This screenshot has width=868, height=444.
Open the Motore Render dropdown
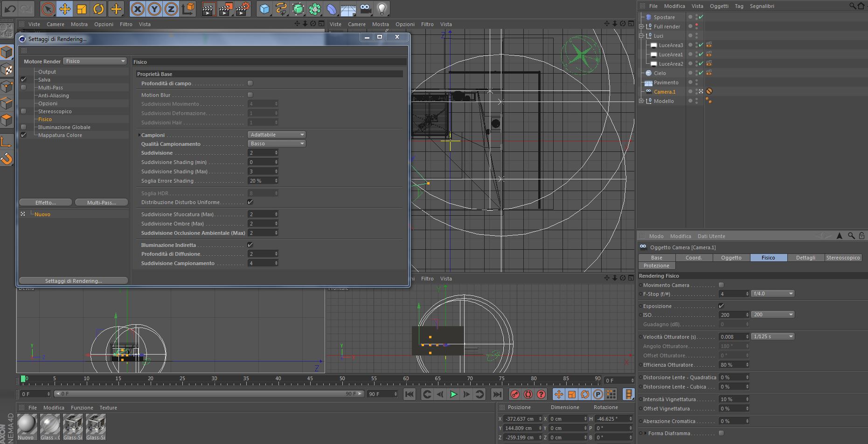(95, 61)
